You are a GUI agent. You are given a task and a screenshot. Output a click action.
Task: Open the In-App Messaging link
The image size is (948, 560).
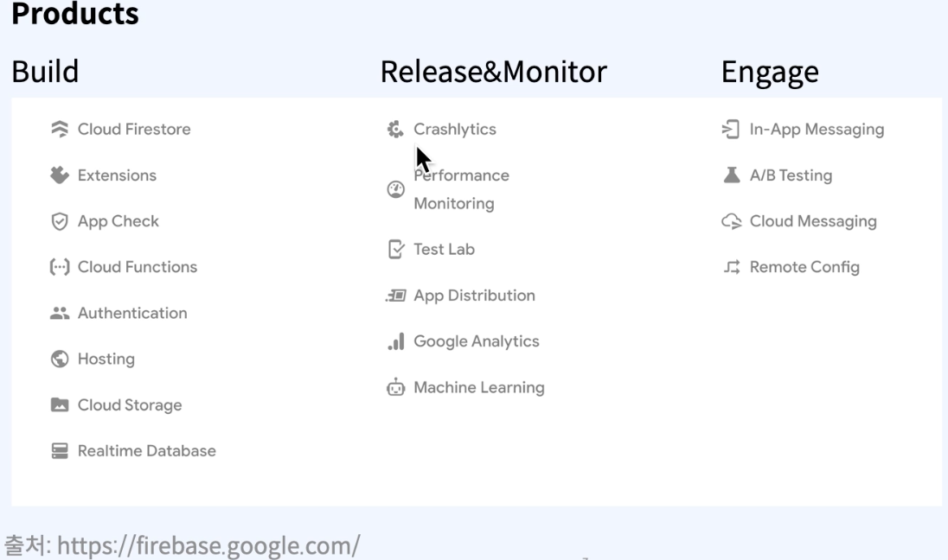(x=817, y=130)
